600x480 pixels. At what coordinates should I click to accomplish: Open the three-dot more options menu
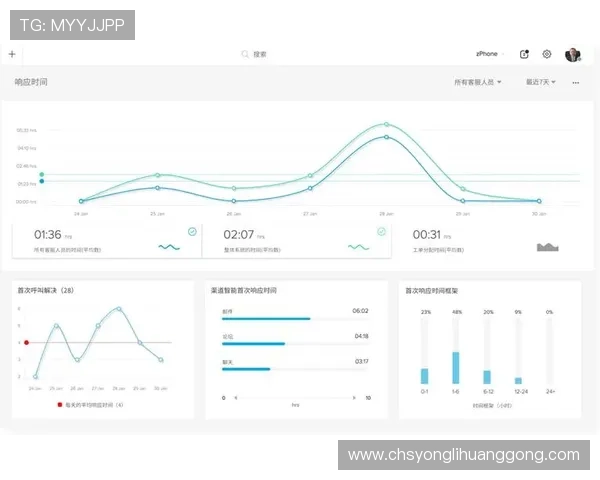(x=575, y=82)
